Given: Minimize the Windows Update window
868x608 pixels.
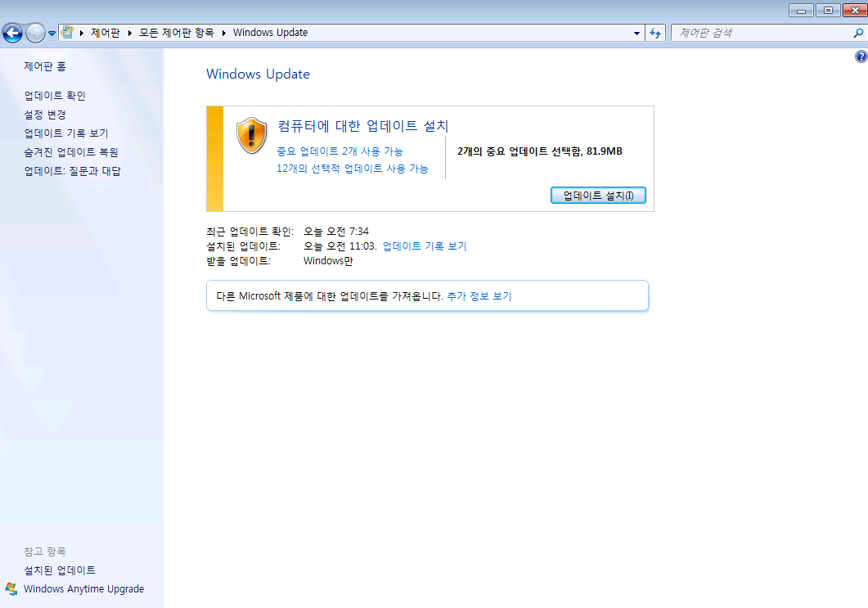Looking at the screenshot, I should (x=801, y=10).
